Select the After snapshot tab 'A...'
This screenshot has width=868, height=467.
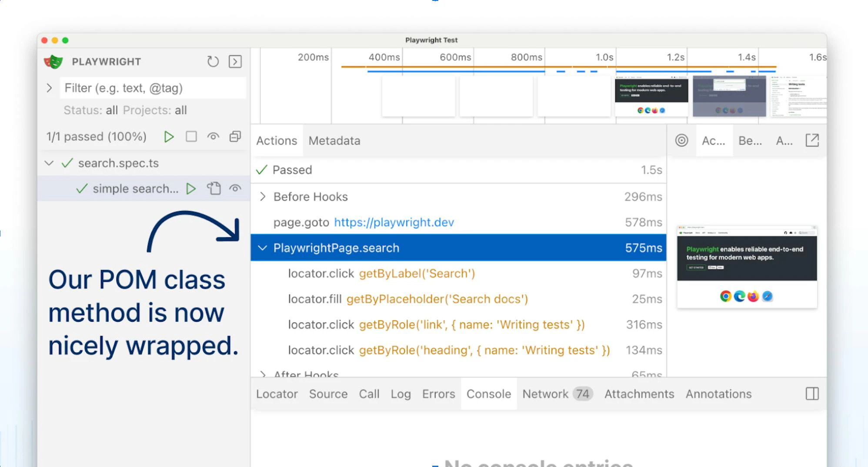pyautogui.click(x=785, y=141)
